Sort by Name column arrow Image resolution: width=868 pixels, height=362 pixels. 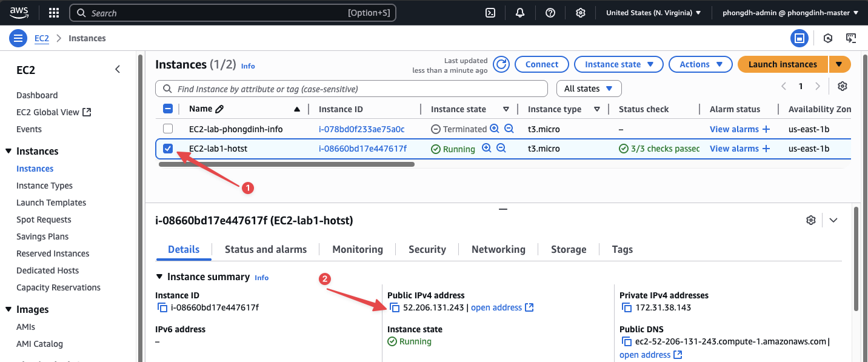[296, 109]
